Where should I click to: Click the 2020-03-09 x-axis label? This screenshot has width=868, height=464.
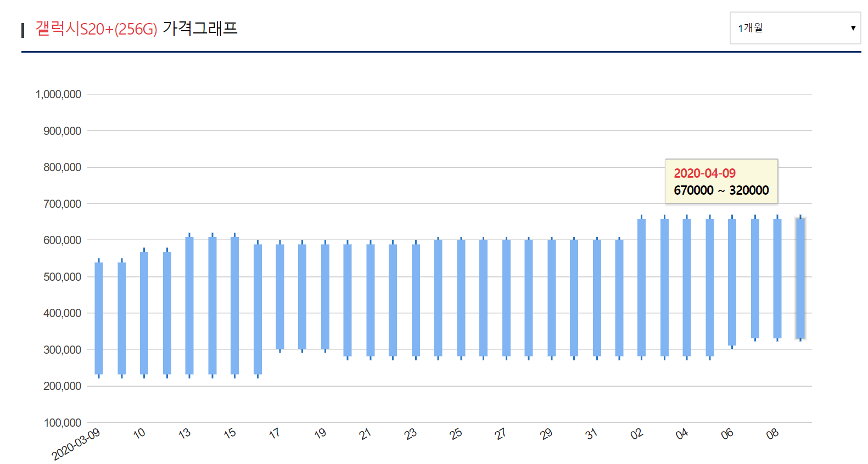pos(76,444)
